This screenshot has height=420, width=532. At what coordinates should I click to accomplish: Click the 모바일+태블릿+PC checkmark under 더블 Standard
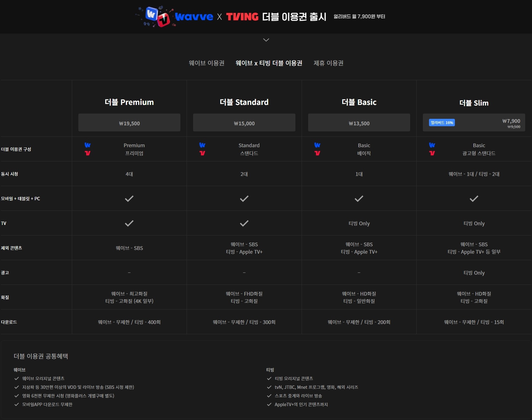point(244,198)
